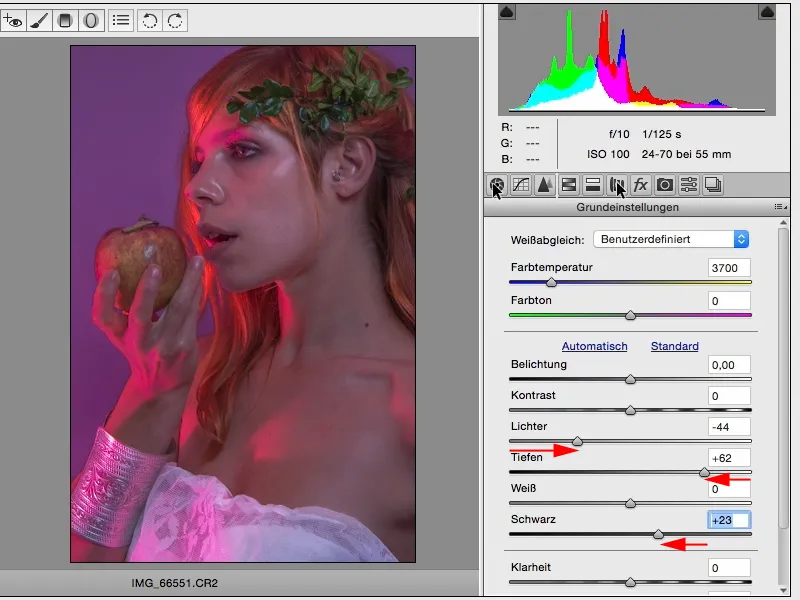800x600 pixels.
Task: Click the Lichter value field -44
Action: 729,427
